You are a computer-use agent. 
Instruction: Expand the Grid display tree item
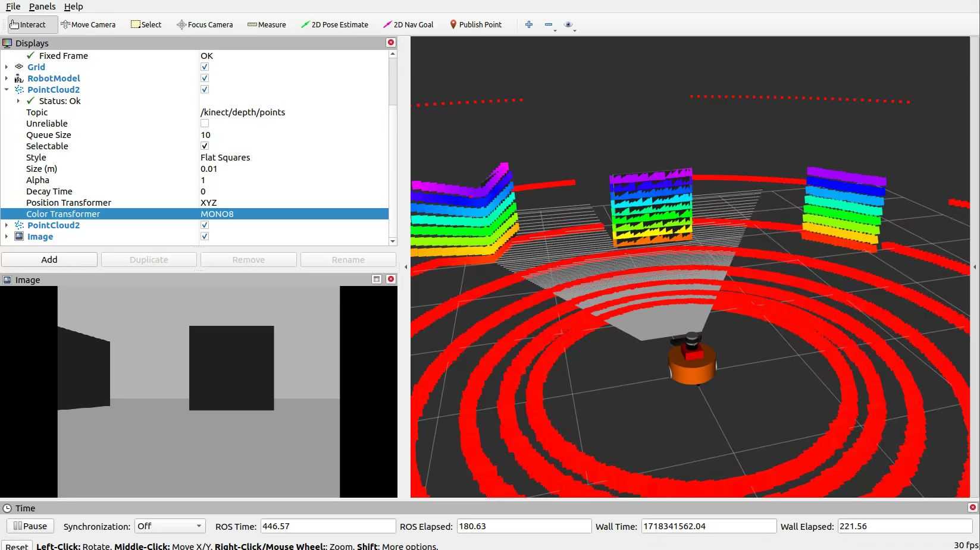click(7, 67)
